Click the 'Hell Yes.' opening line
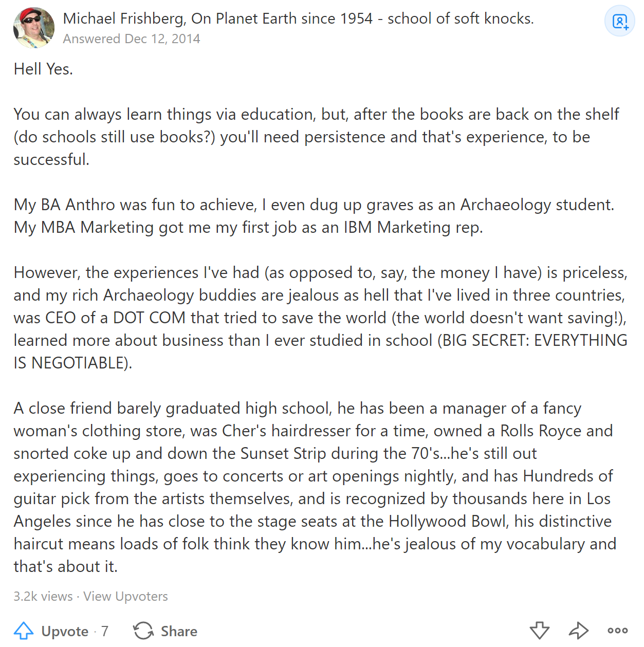Screen dimensions: 644x647 click(43, 69)
